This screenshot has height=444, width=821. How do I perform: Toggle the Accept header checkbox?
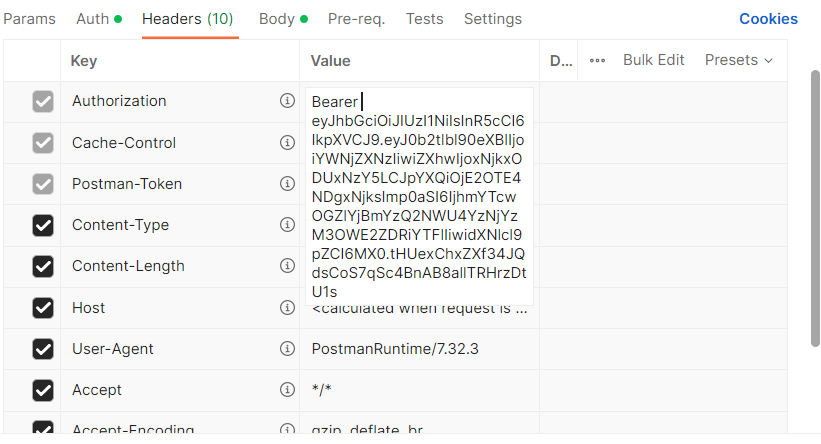pos(43,390)
